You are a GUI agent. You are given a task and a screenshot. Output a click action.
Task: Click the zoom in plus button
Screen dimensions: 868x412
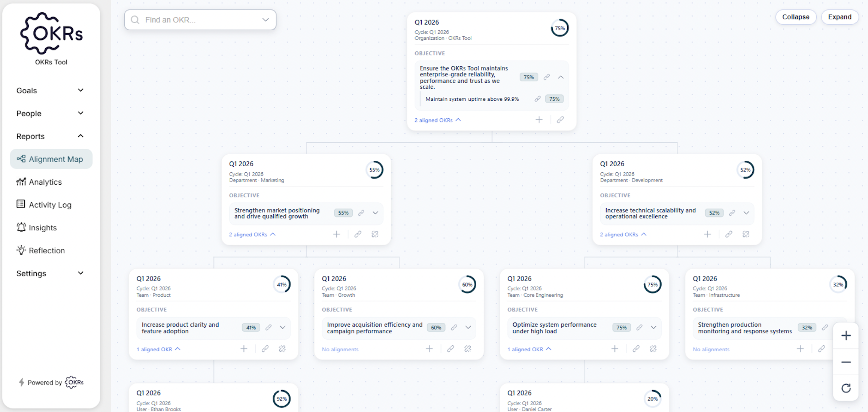(846, 336)
